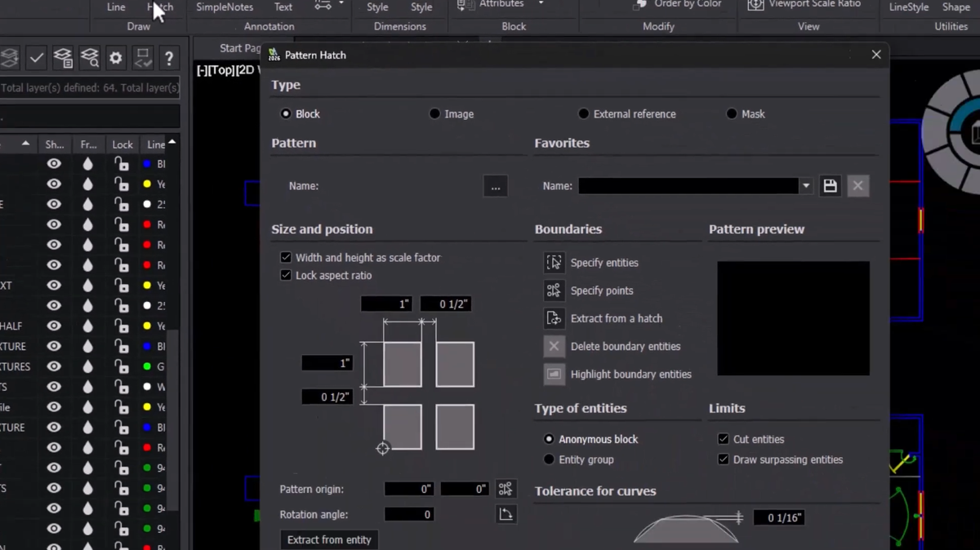This screenshot has width=980, height=550.
Task: Open the SimpleNotes ribbon item
Action: pyautogui.click(x=225, y=7)
